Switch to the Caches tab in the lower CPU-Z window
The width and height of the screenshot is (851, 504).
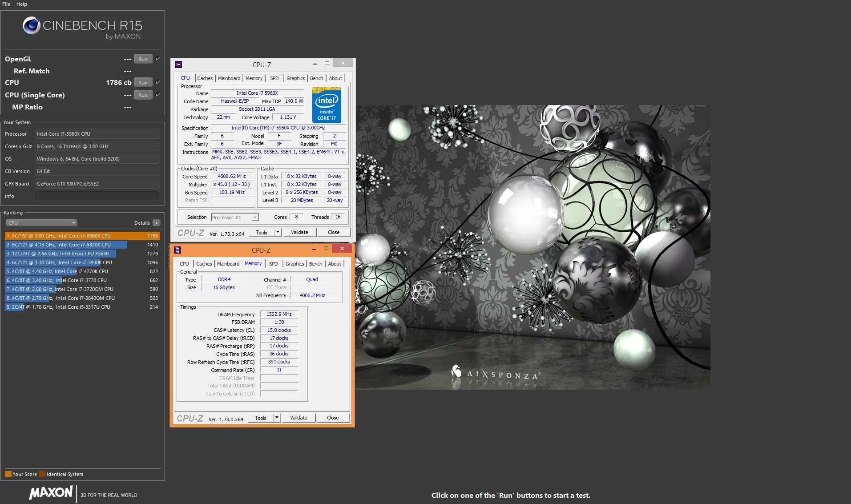(204, 264)
